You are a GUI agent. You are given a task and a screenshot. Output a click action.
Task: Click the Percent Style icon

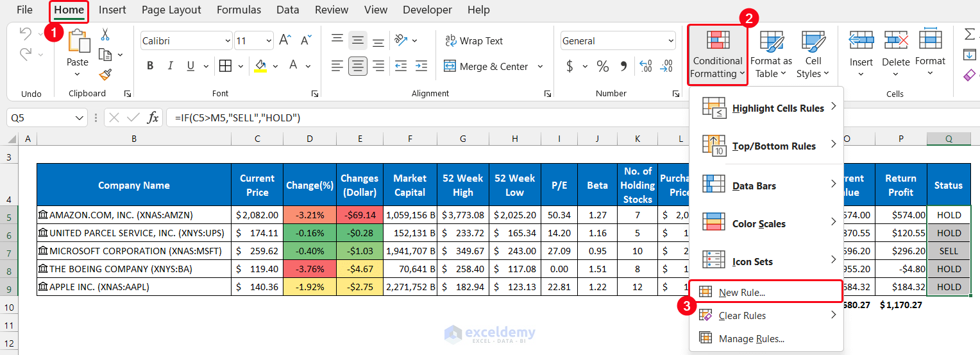603,66
